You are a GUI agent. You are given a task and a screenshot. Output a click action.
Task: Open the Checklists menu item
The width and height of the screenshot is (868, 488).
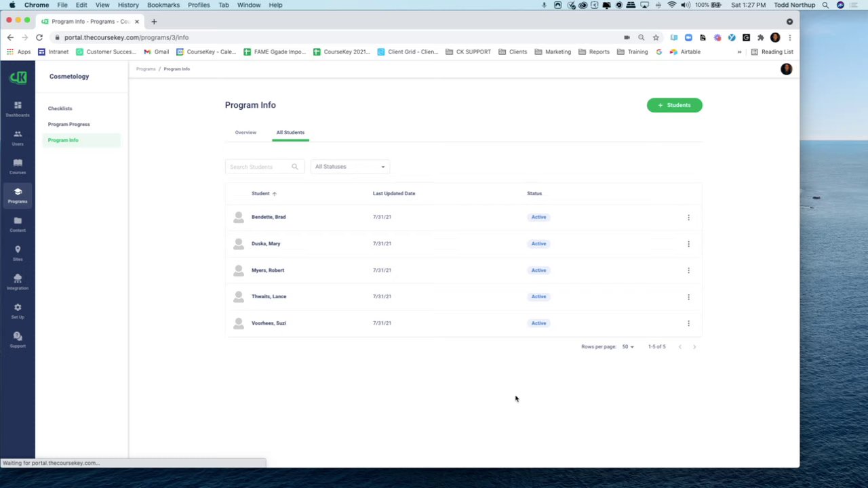tap(60, 108)
